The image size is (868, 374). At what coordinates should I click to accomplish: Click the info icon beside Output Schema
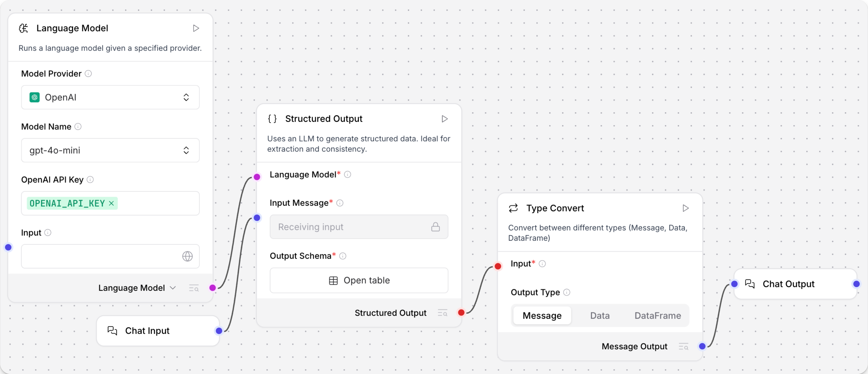point(343,256)
